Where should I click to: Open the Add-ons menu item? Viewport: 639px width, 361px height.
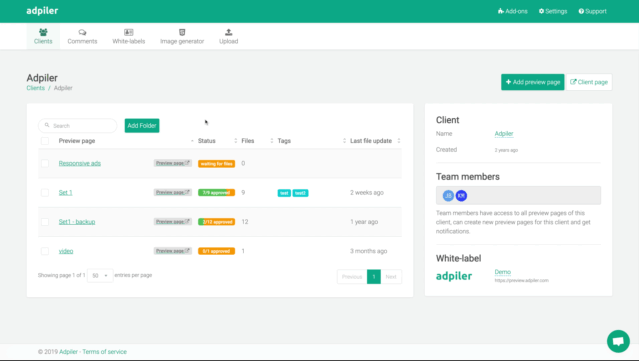[x=513, y=11]
